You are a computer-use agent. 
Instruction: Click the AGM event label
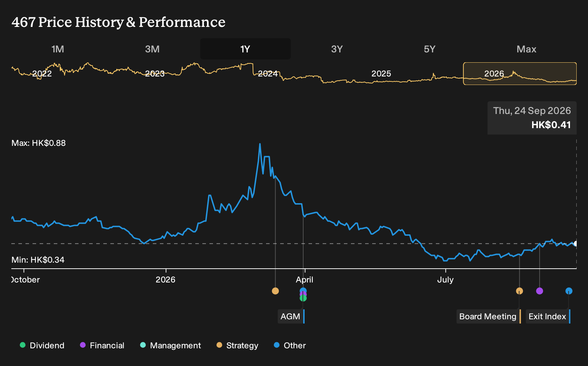[x=291, y=316]
